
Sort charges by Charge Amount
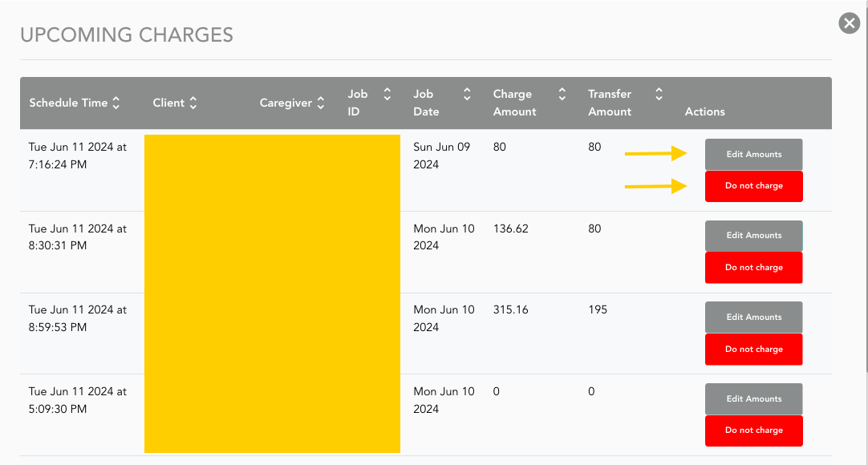pyautogui.click(x=562, y=94)
